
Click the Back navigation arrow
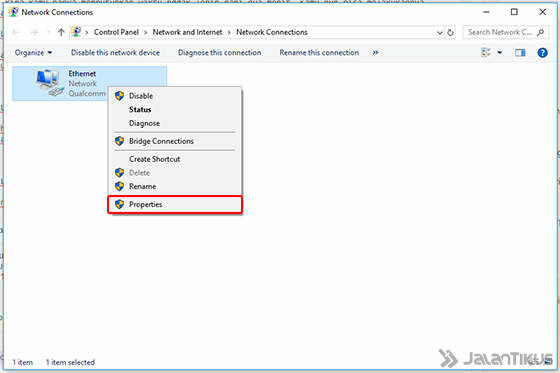click(16, 33)
